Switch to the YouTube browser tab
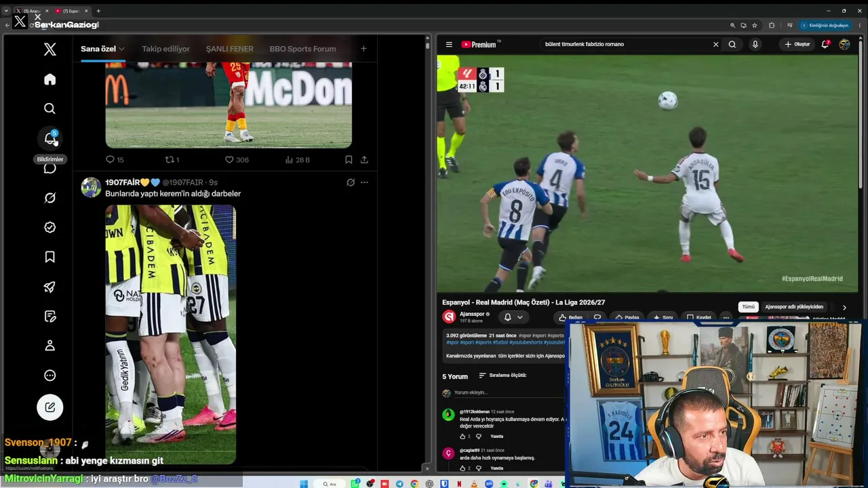 click(x=71, y=11)
